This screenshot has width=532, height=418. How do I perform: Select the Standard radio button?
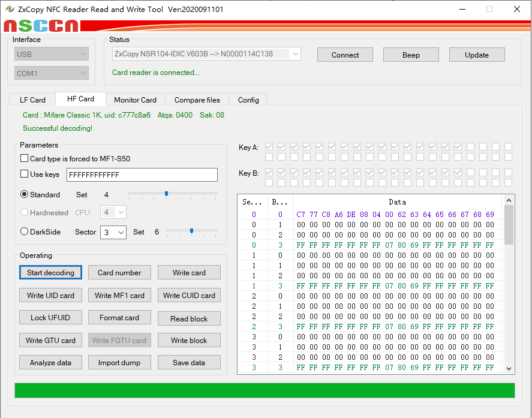tap(24, 194)
